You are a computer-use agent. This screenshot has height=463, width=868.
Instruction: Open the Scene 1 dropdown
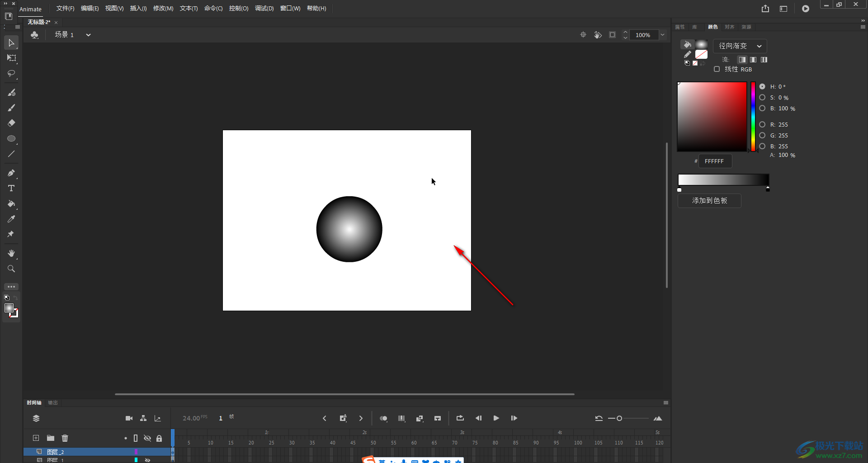pos(88,35)
